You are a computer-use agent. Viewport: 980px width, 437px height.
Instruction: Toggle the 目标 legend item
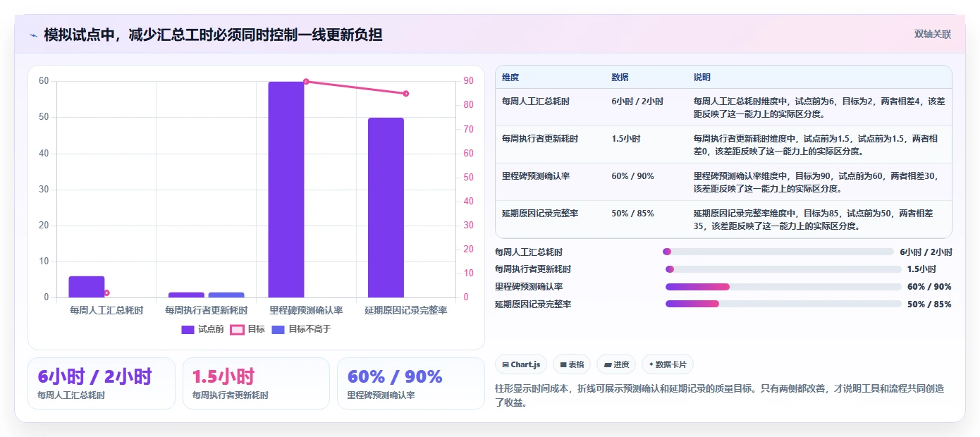(248, 329)
